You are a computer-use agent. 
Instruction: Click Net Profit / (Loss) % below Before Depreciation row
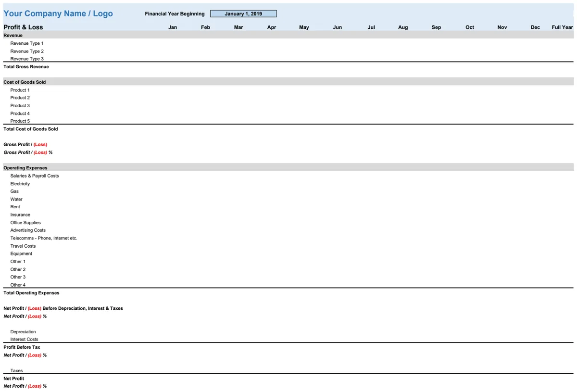[25, 316]
